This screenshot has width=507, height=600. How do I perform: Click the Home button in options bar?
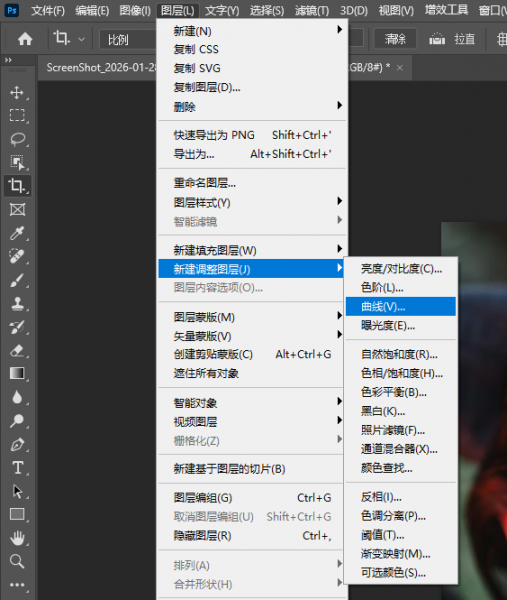click(25, 39)
